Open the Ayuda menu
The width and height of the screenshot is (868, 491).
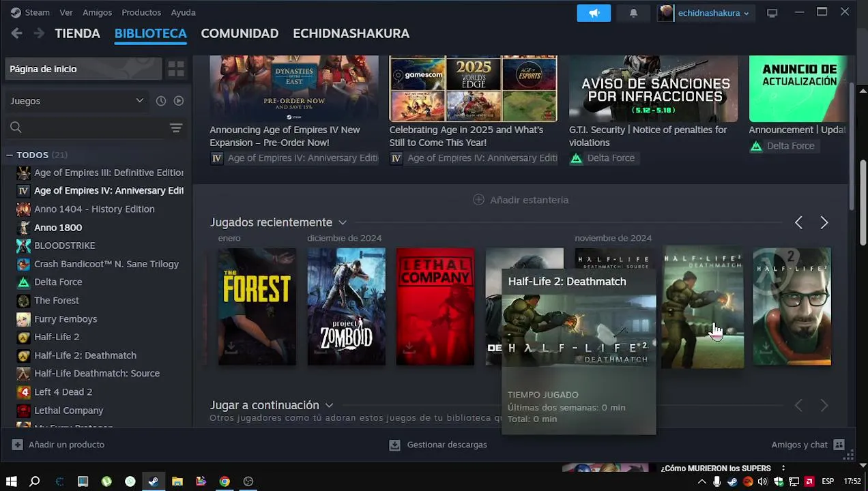coord(183,12)
